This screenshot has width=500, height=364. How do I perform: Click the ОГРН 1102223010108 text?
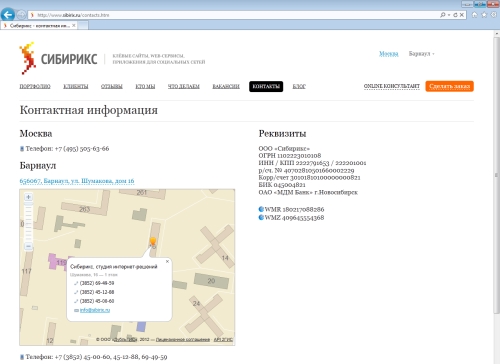point(290,156)
